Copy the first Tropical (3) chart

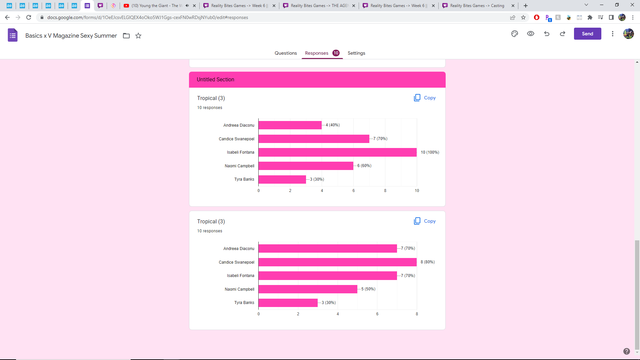coord(424,98)
